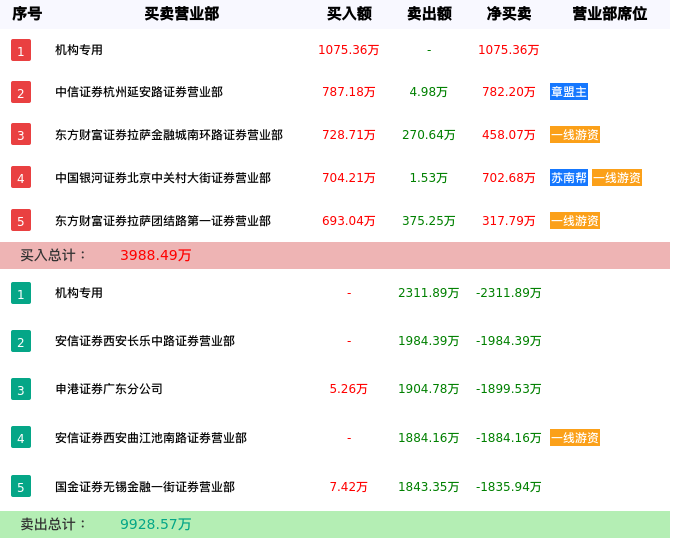
Task: Click sell amount 375.25万
Action: point(429,220)
